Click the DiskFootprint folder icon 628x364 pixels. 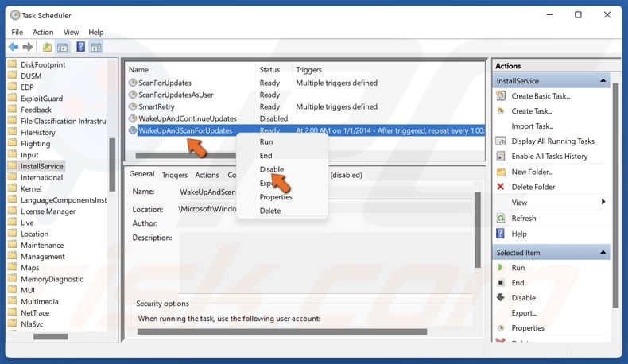13,64
